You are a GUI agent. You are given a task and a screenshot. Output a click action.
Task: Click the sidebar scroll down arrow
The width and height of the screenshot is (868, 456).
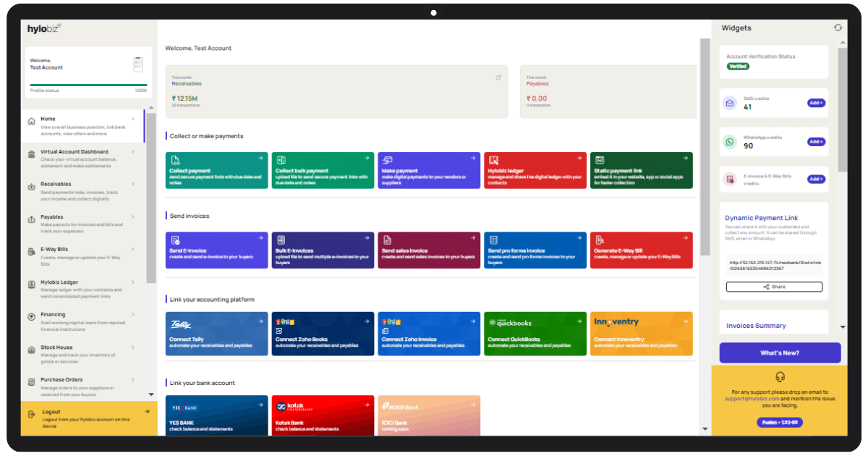[151, 394]
